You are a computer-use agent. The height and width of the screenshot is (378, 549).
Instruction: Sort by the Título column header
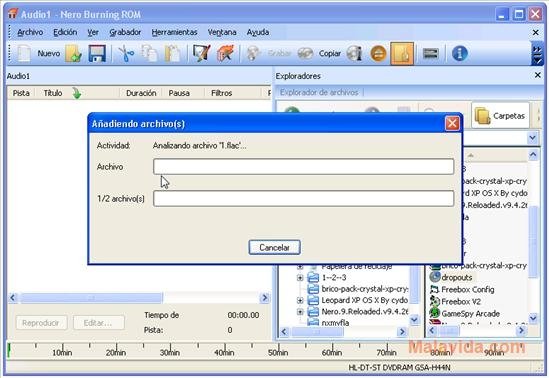point(53,93)
